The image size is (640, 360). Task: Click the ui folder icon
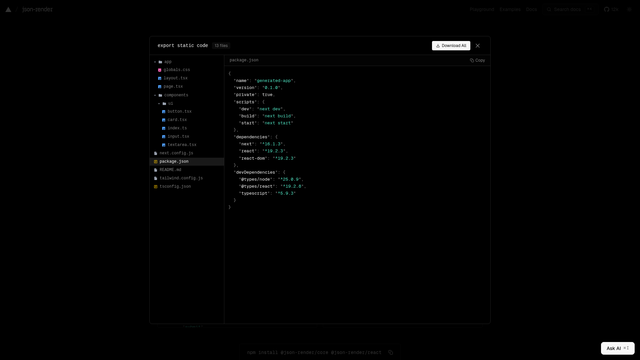point(164,104)
